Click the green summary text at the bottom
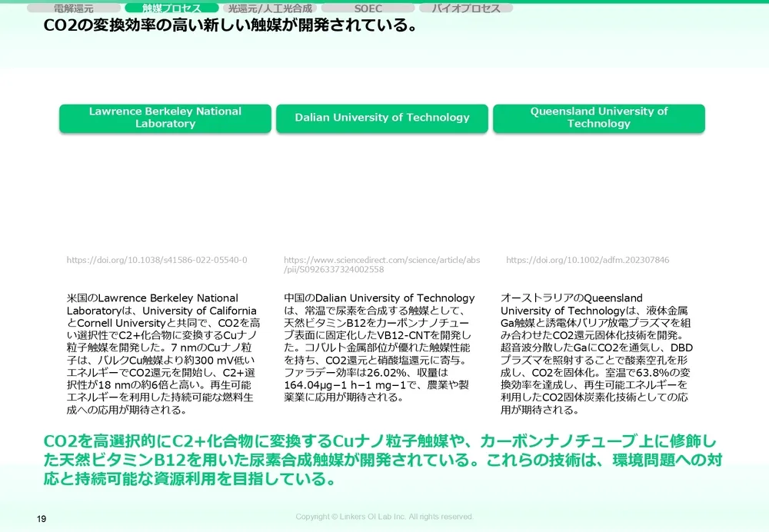Image resolution: width=769 pixels, height=532 pixels. click(x=381, y=461)
